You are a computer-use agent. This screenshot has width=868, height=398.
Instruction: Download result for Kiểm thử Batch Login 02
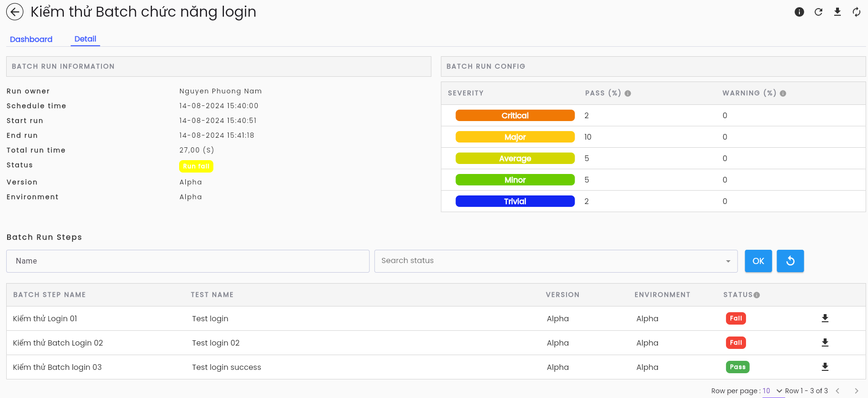pos(825,343)
